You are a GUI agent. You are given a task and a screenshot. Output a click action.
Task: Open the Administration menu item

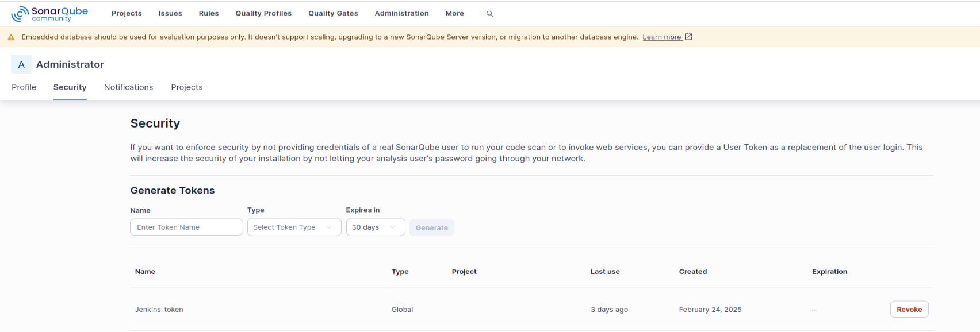[x=401, y=13]
